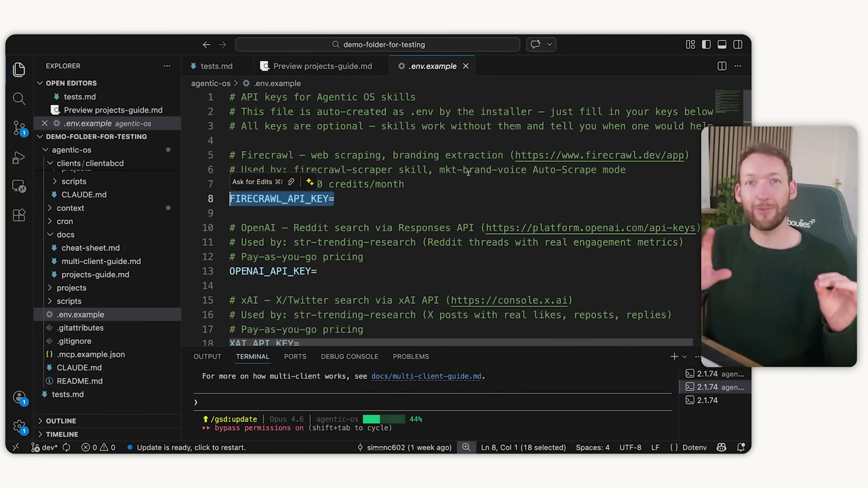Click the editor minimap

click(x=728, y=102)
